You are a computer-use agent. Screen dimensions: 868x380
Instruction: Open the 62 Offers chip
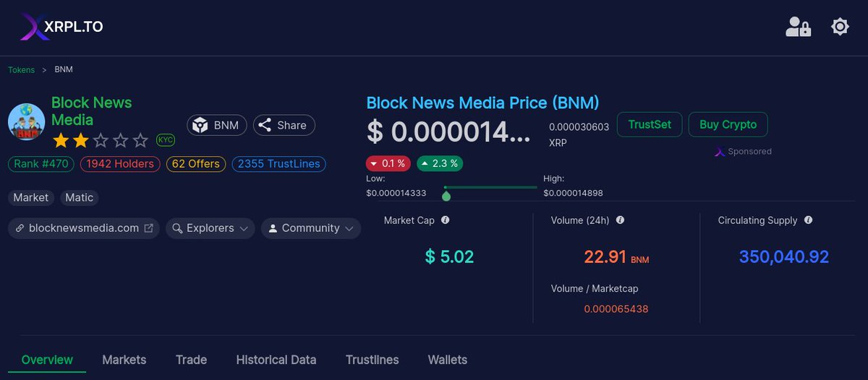196,164
